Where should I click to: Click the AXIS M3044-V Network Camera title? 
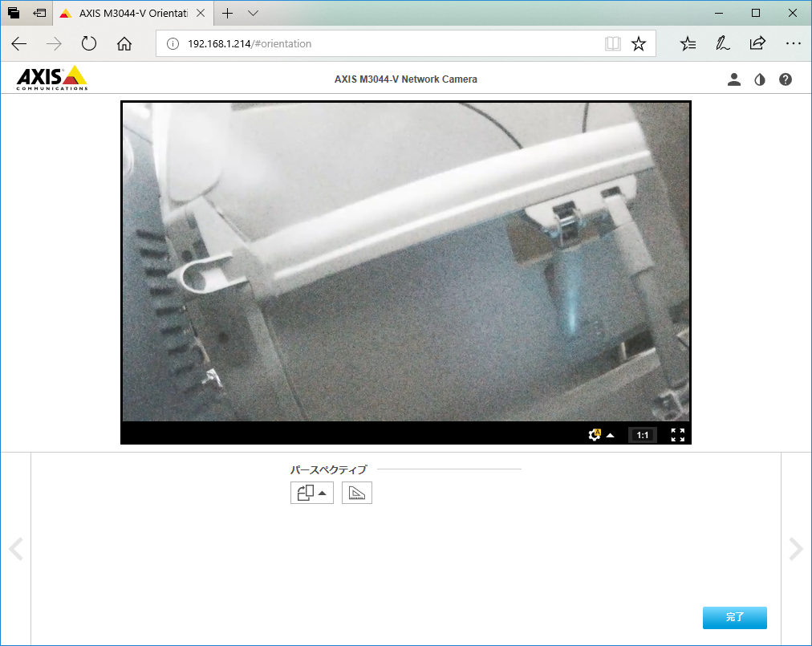[x=405, y=79]
